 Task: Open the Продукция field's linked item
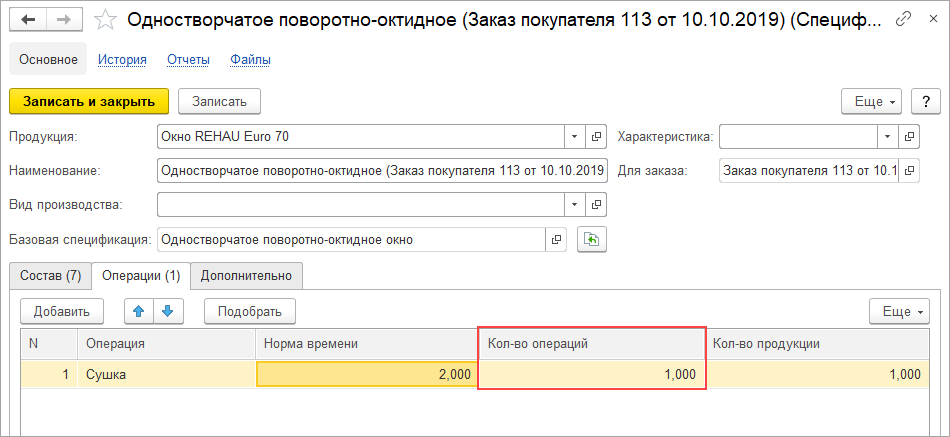[x=596, y=136]
